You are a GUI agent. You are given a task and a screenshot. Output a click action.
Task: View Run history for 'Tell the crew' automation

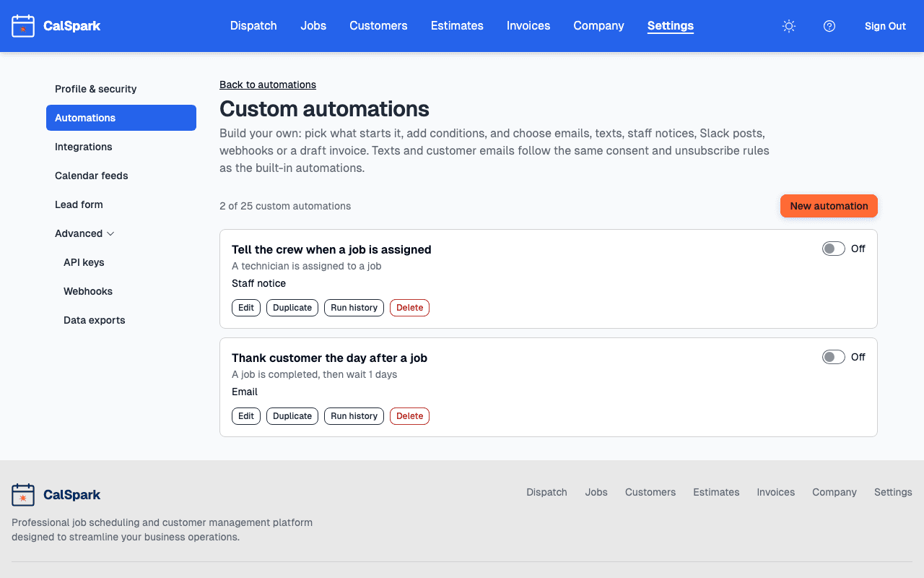pyautogui.click(x=354, y=308)
